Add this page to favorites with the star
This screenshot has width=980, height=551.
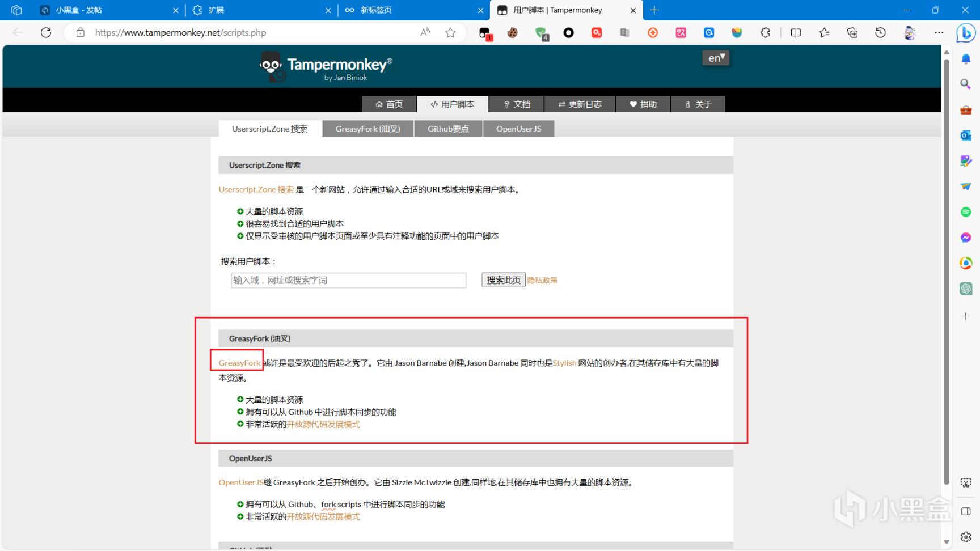(450, 33)
